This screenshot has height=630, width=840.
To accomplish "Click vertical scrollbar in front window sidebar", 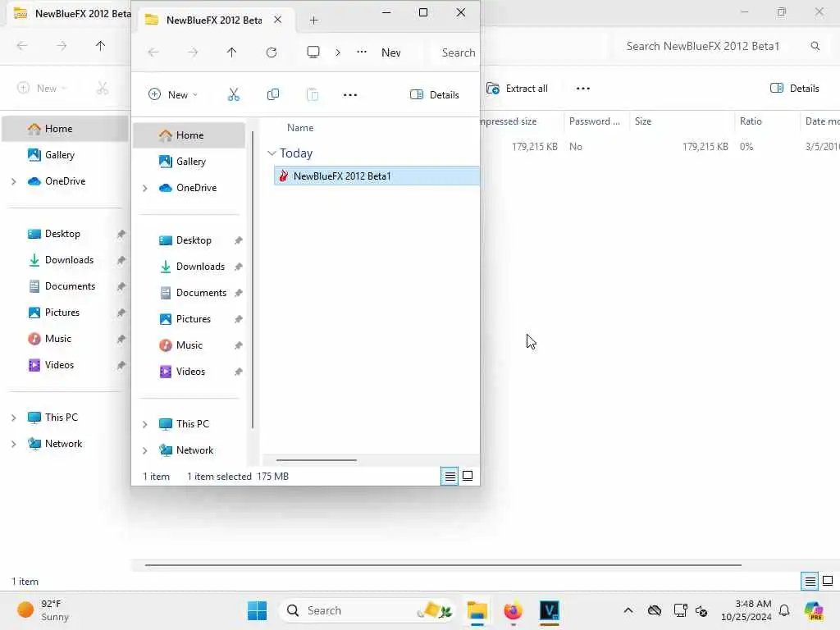I will tap(253, 280).
